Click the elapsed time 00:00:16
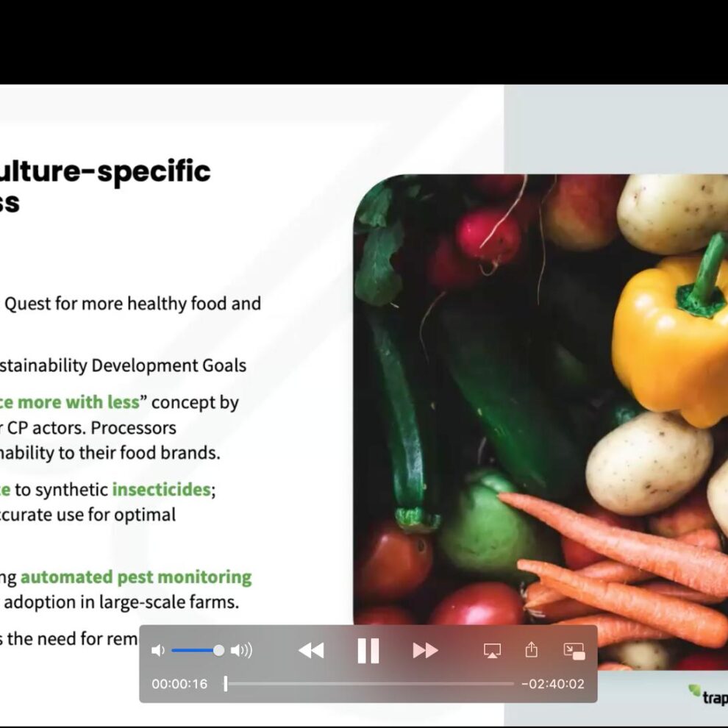 coord(179,684)
